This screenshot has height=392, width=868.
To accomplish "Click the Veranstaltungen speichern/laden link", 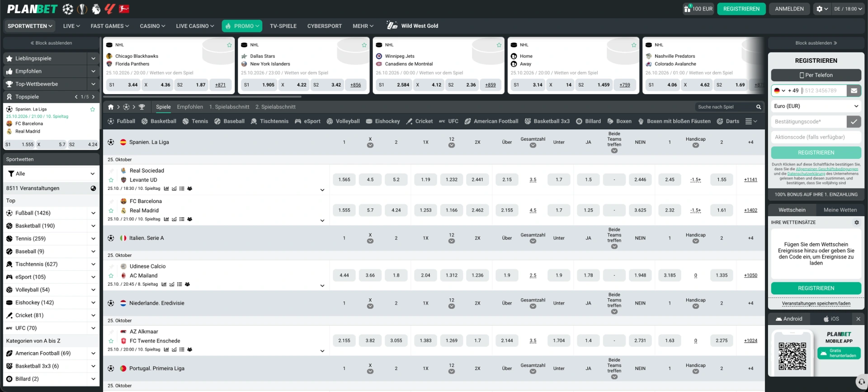I will [x=816, y=303].
